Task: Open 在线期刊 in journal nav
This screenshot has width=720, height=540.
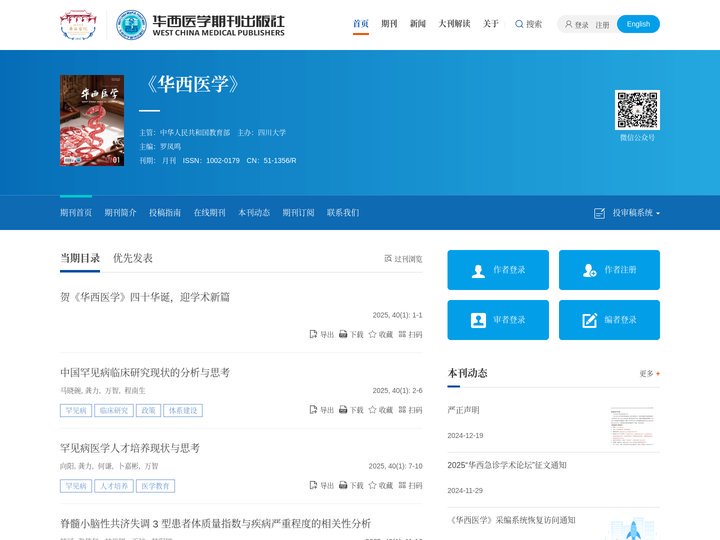Action: (x=209, y=213)
